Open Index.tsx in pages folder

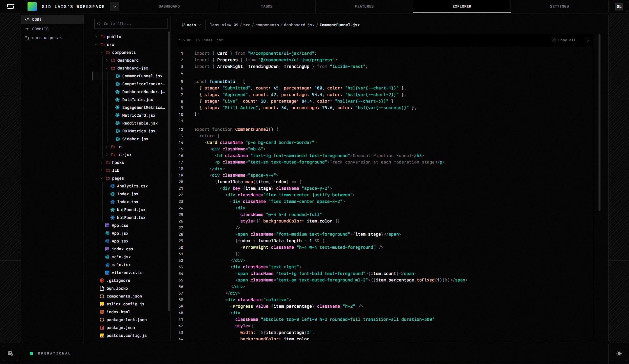click(x=128, y=202)
